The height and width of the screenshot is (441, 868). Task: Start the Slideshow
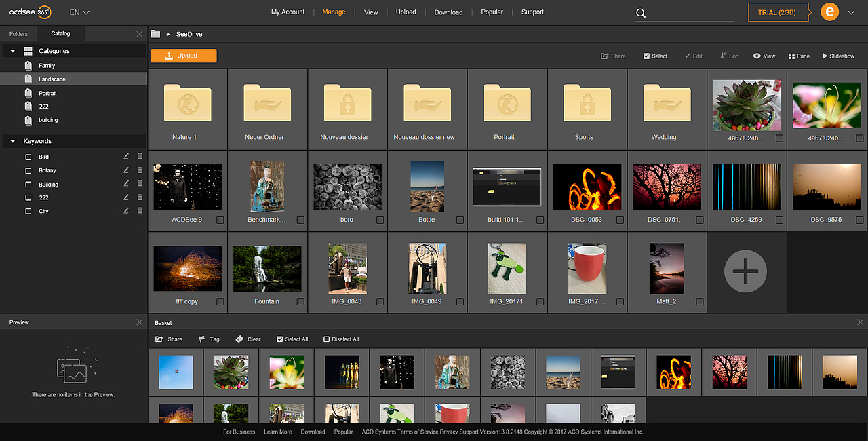[x=838, y=56]
